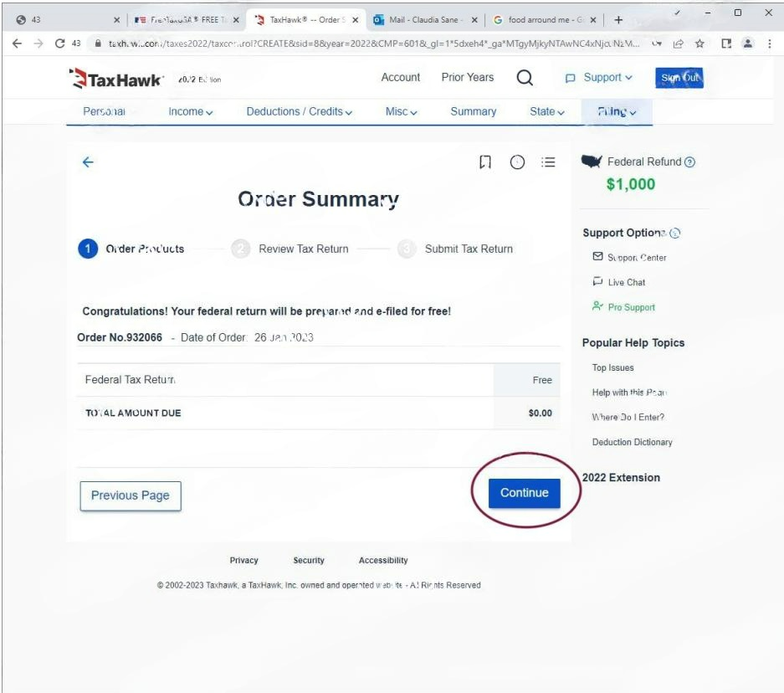
Task: Click the browser address bar URL
Action: (x=373, y=44)
